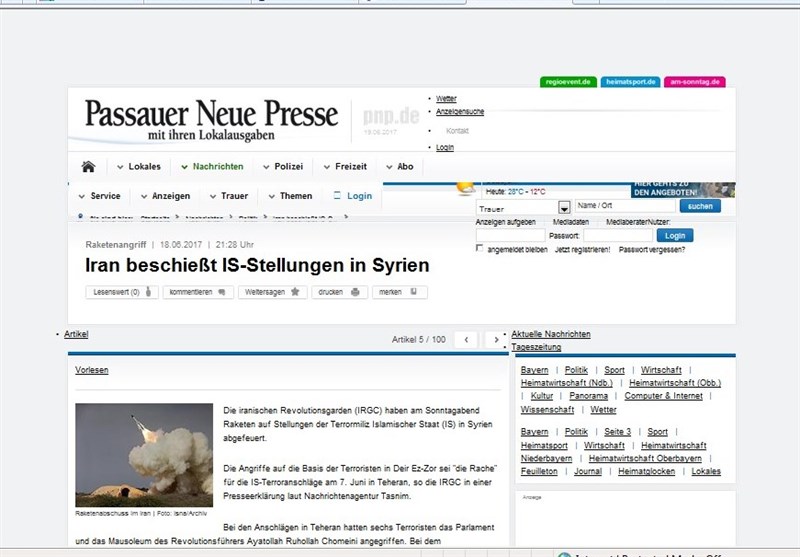
Task: Click the blue 'suchen' button
Action: coord(701,206)
